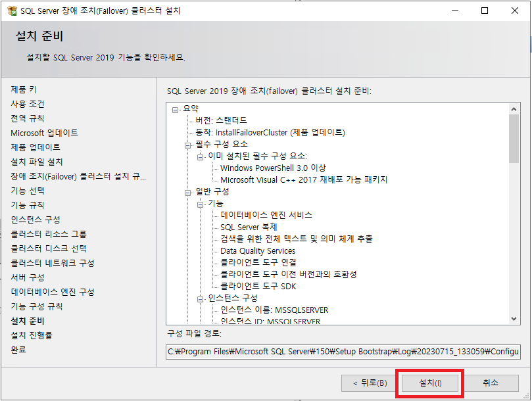This screenshot has width=532, height=401.
Task: Select 클라이언트 도구 이전 버전과의 호환성 row
Action: point(289,274)
